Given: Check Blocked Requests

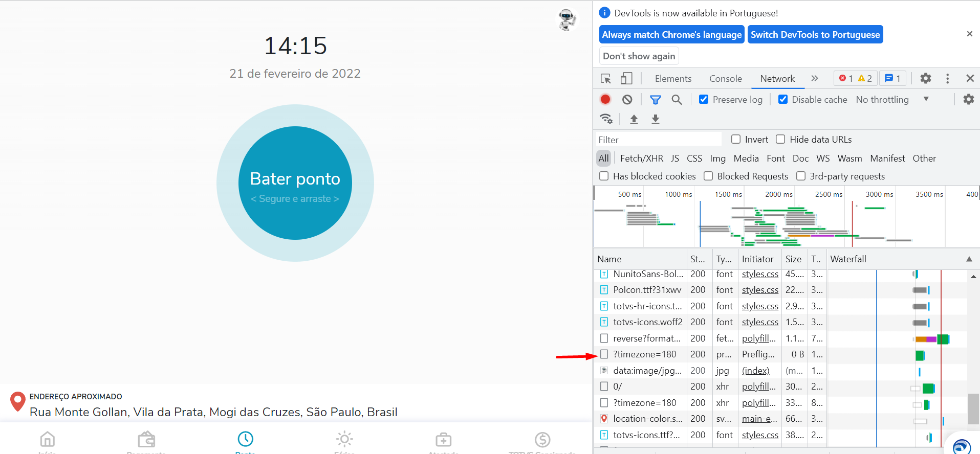Looking at the screenshot, I should coord(708,176).
